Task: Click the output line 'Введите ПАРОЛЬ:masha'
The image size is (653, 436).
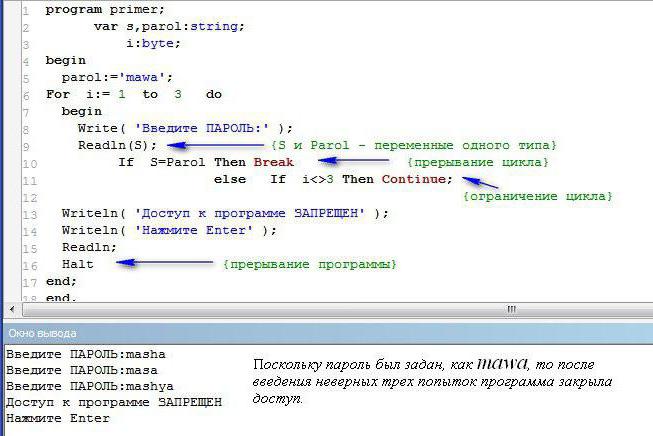Action: click(85, 354)
